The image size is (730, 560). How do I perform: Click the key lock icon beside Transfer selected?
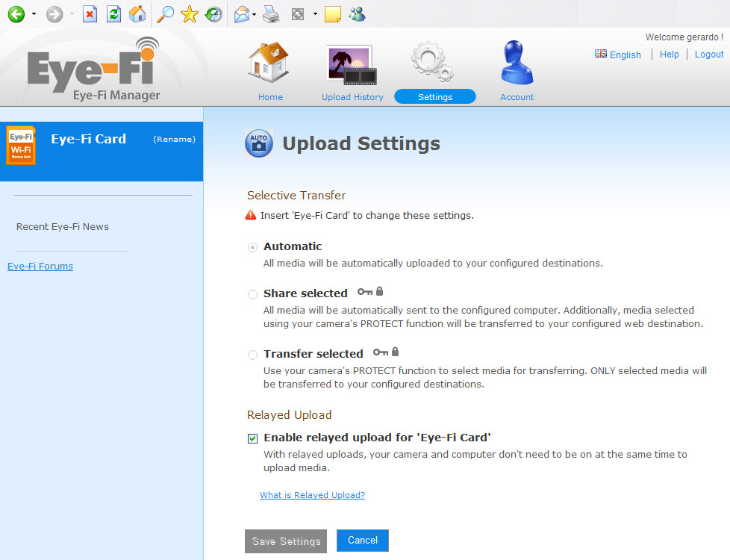(386, 352)
